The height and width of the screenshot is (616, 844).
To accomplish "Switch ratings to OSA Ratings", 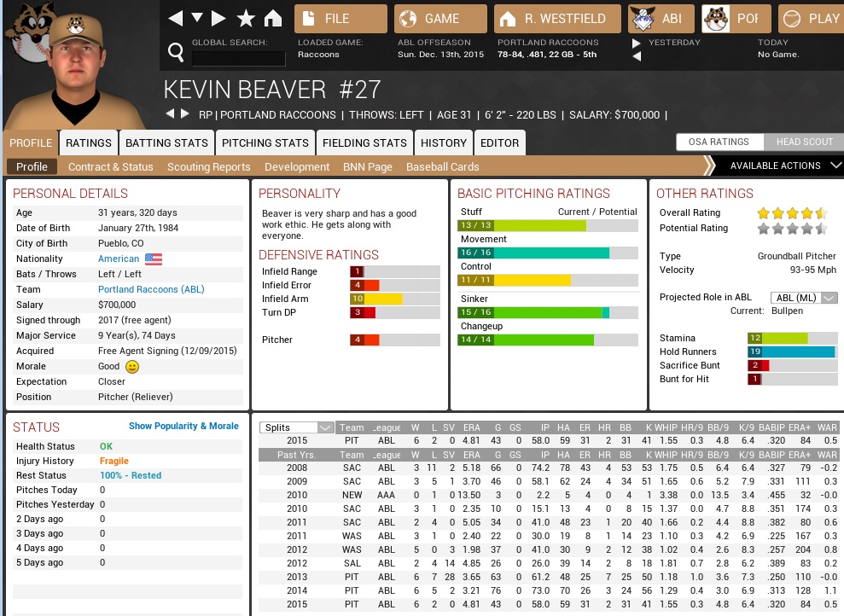I will 718,142.
